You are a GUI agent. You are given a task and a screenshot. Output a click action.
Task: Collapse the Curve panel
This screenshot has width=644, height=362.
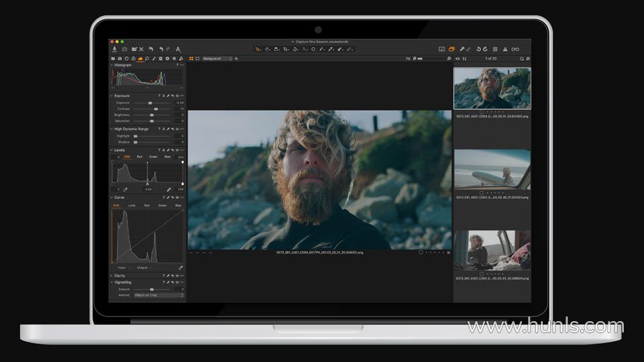click(x=111, y=197)
